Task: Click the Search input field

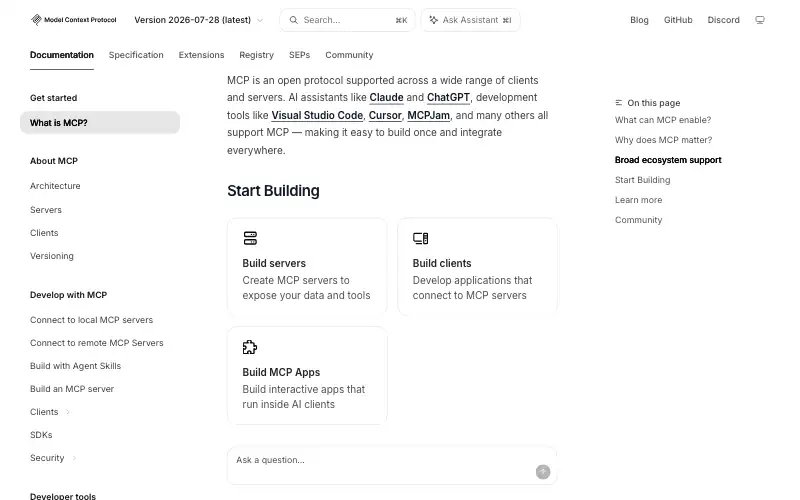Action: point(347,20)
